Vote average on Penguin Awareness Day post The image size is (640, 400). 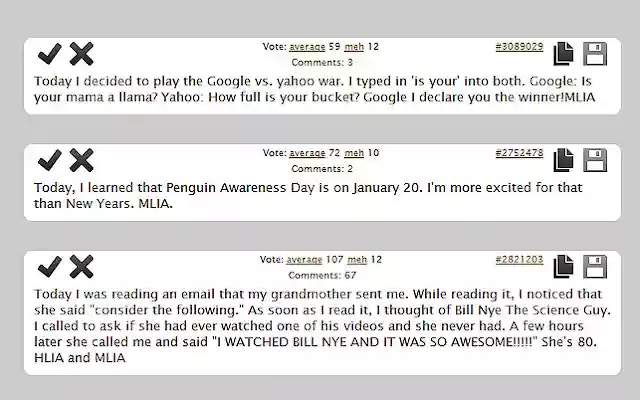[307, 153]
